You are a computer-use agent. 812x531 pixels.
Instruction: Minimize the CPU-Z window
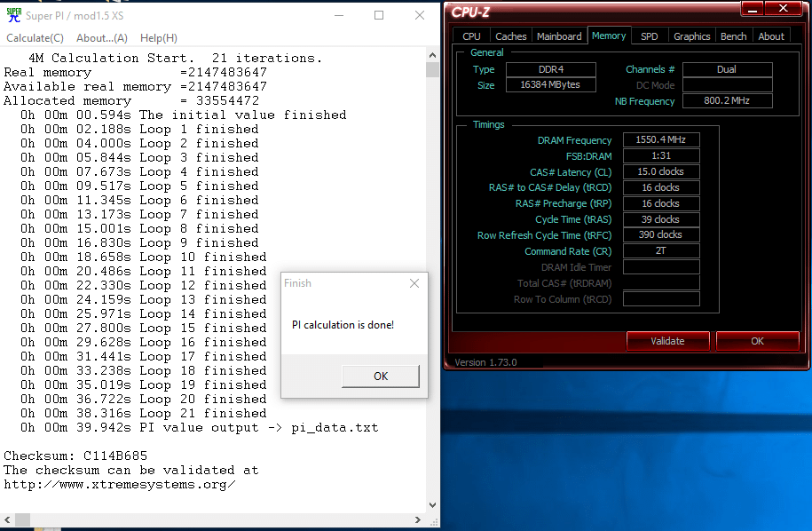point(753,9)
